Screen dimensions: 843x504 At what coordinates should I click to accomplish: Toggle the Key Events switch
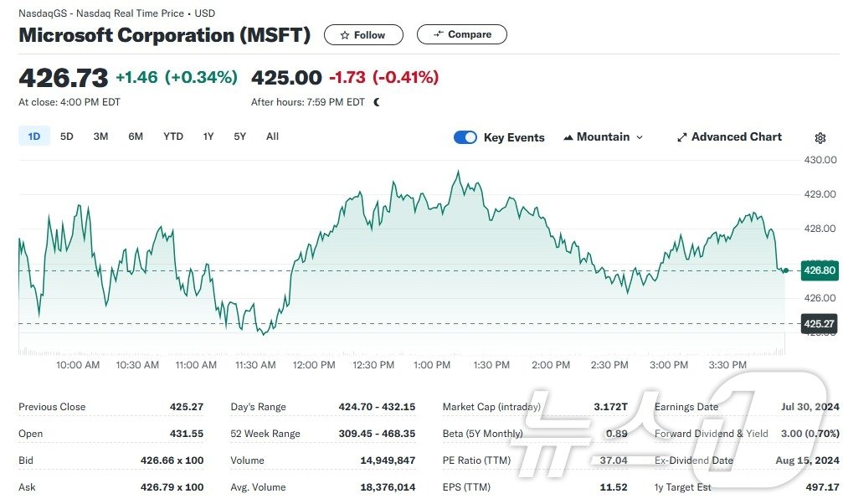465,137
